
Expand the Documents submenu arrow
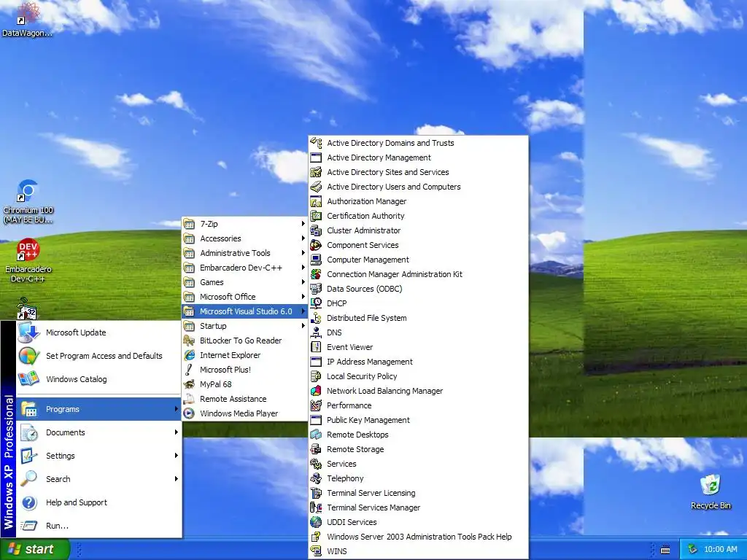click(x=177, y=432)
